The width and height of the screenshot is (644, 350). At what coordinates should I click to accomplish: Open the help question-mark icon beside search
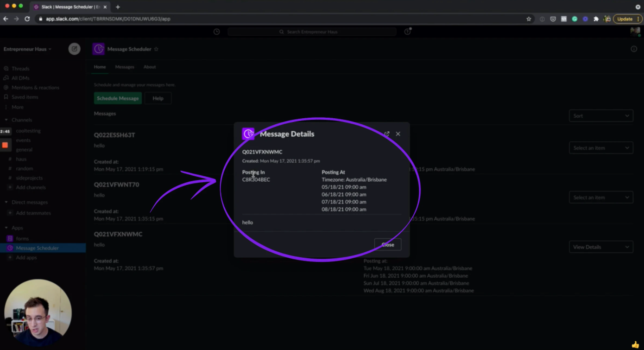pyautogui.click(x=406, y=31)
